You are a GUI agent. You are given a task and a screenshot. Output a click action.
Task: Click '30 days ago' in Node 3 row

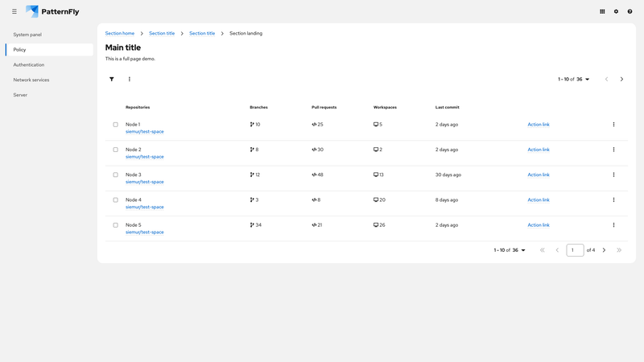coord(448,175)
